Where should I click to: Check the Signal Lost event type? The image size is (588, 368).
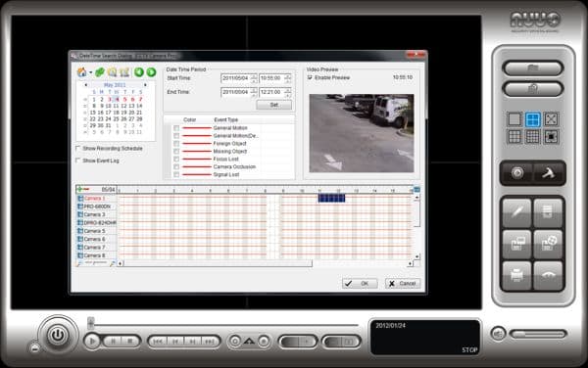pyautogui.click(x=176, y=174)
